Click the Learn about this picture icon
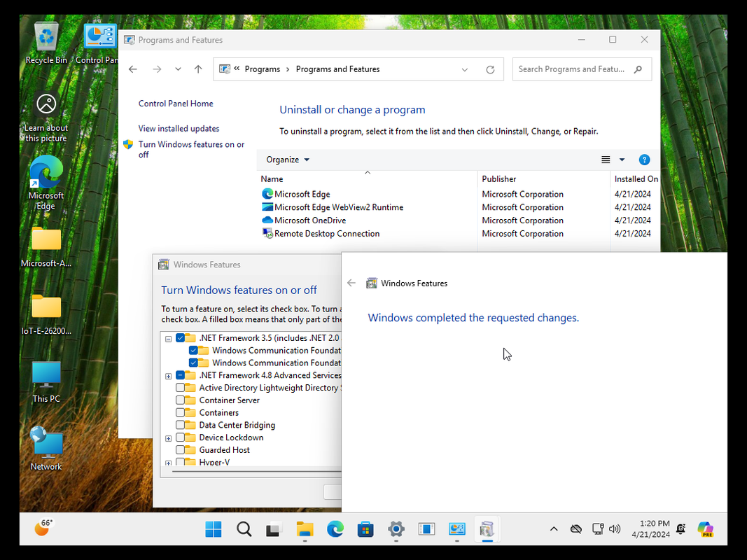 point(46,117)
